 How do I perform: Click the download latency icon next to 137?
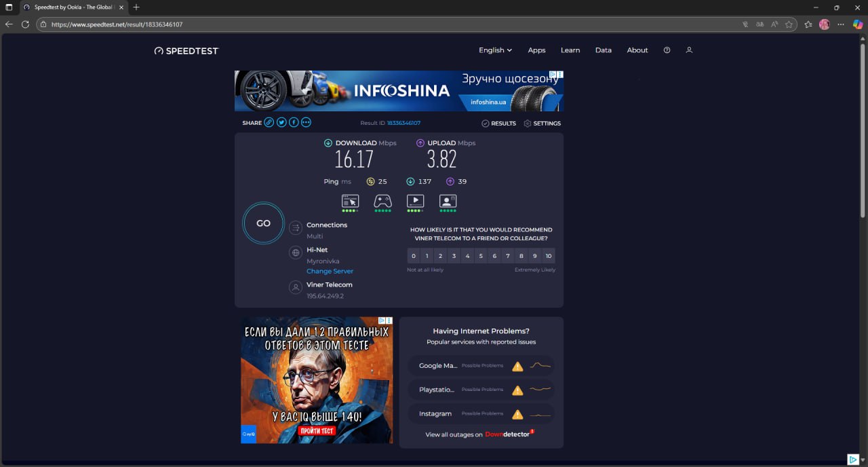point(410,181)
